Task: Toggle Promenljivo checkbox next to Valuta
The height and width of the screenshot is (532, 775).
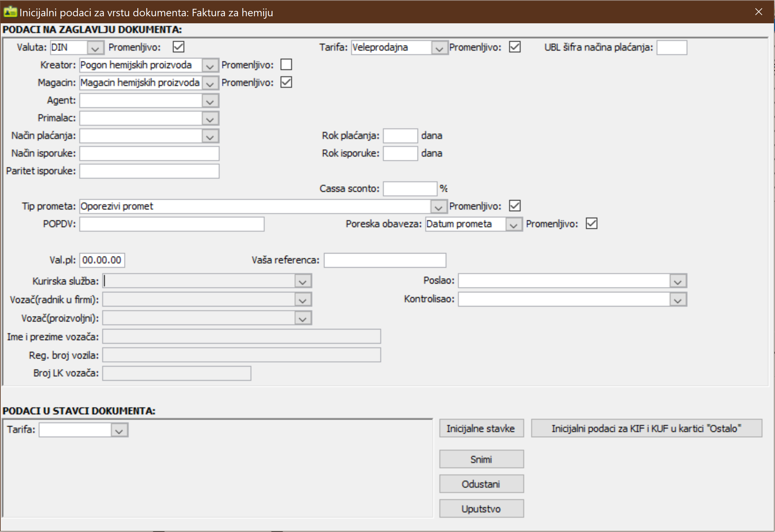Action: [179, 47]
